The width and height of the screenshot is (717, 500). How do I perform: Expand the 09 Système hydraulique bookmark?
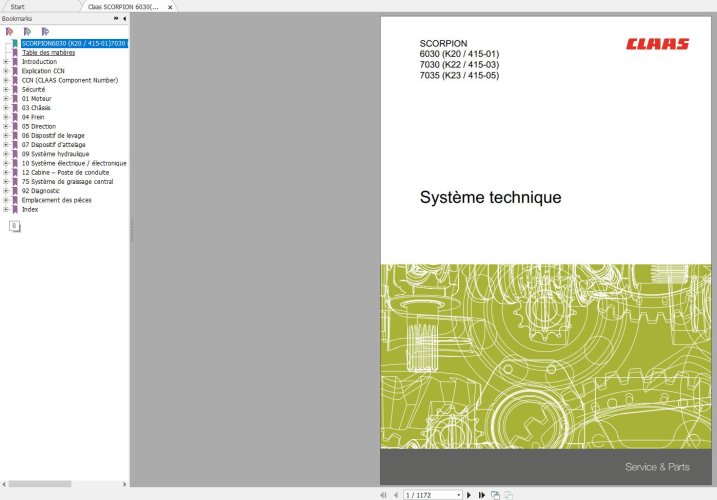tap(5, 154)
